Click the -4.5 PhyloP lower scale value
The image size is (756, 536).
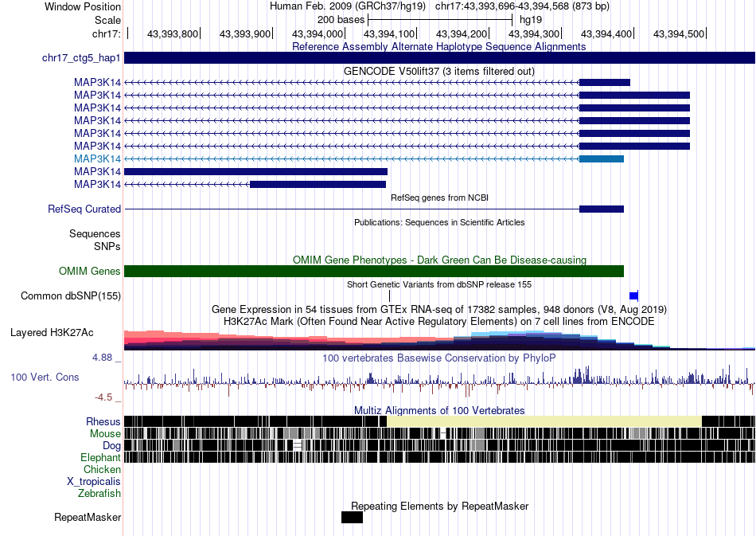[x=103, y=397]
